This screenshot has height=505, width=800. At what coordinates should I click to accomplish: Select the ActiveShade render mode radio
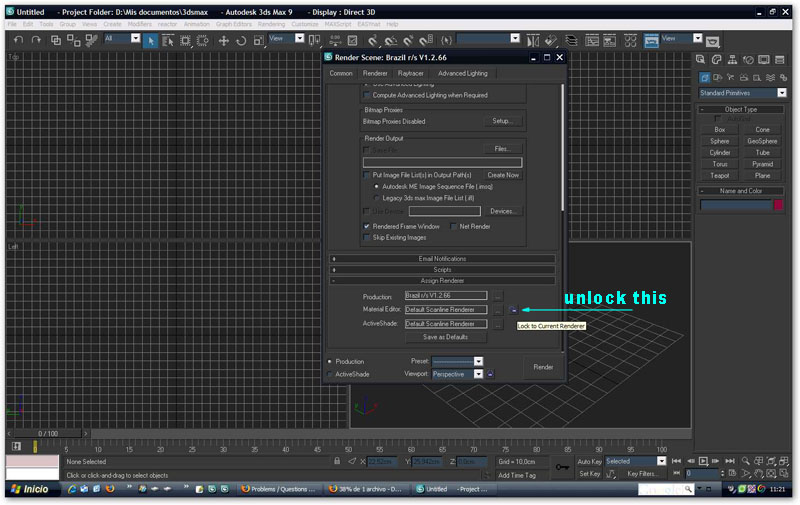pos(330,374)
